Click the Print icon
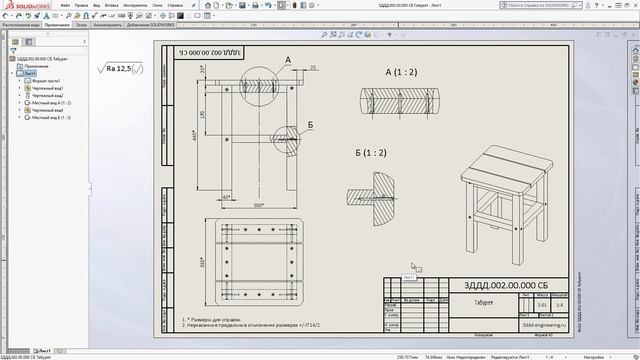The height and width of the screenshot is (360, 640). [255, 5]
